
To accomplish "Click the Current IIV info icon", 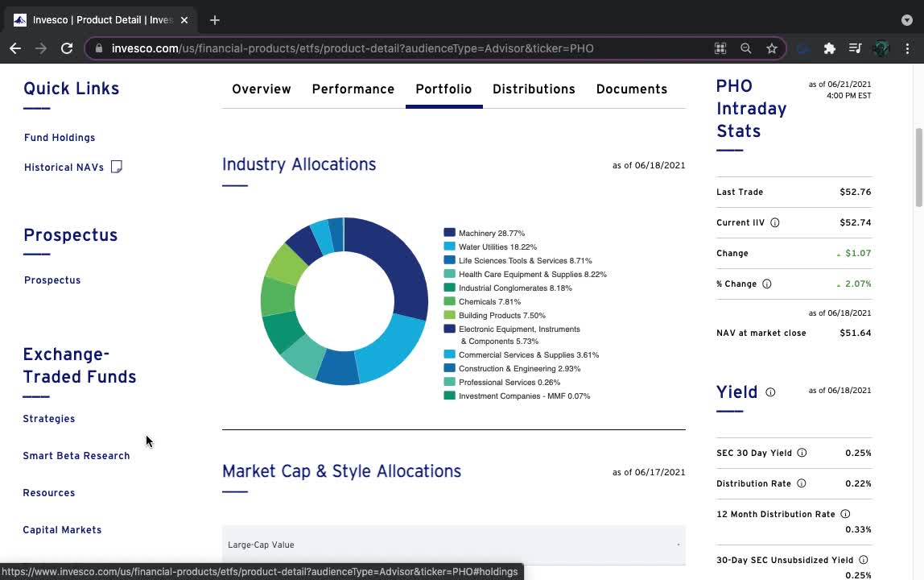I will [775, 222].
